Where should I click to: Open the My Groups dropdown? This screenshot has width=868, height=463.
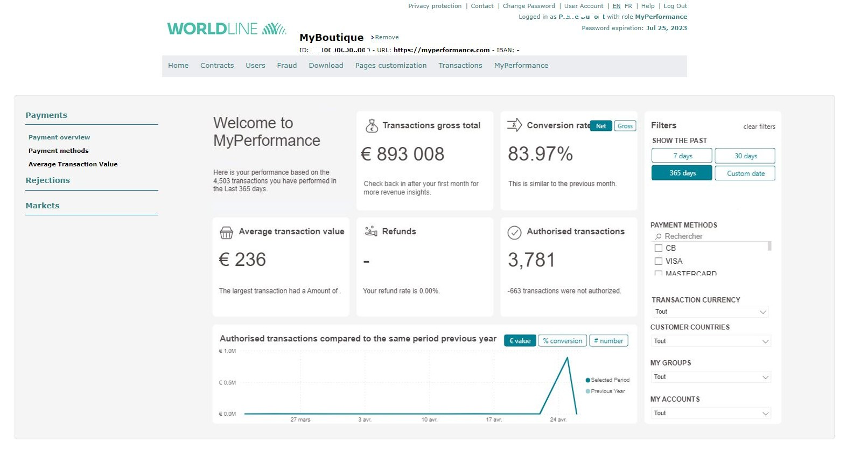(711, 377)
